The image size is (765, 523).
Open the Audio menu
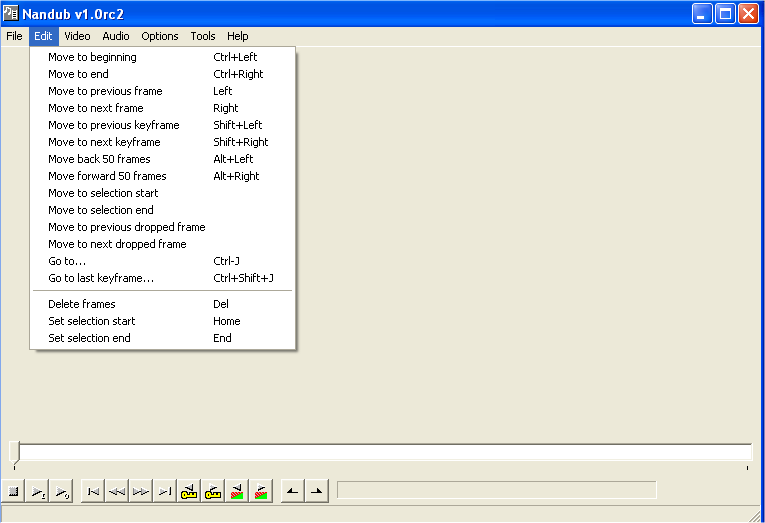click(116, 36)
